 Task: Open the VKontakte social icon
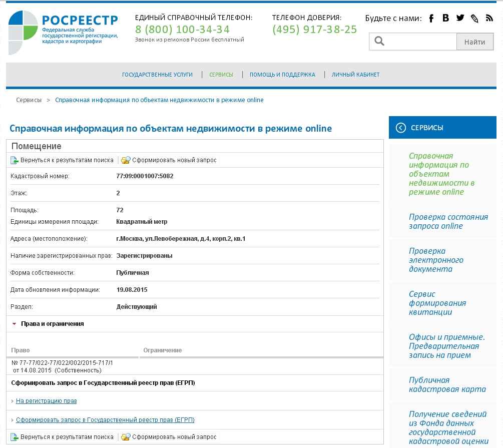[446, 19]
